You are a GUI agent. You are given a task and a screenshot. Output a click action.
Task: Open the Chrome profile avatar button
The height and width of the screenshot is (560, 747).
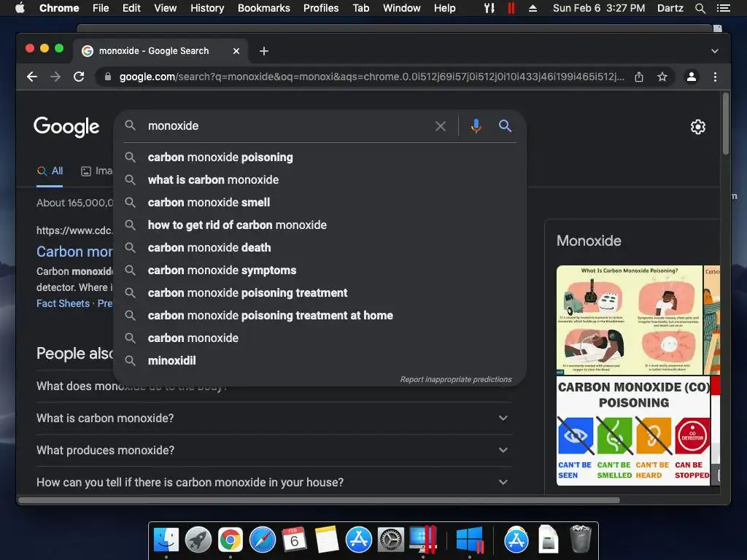692,77
